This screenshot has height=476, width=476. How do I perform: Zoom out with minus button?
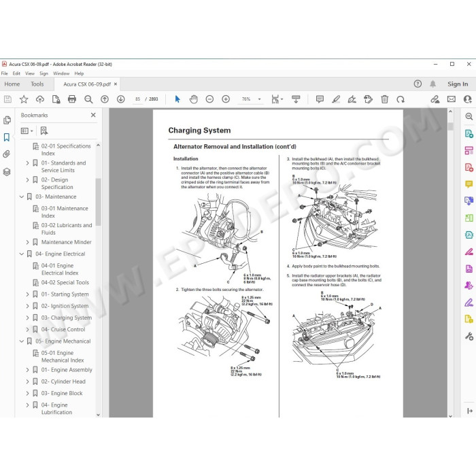(x=209, y=99)
